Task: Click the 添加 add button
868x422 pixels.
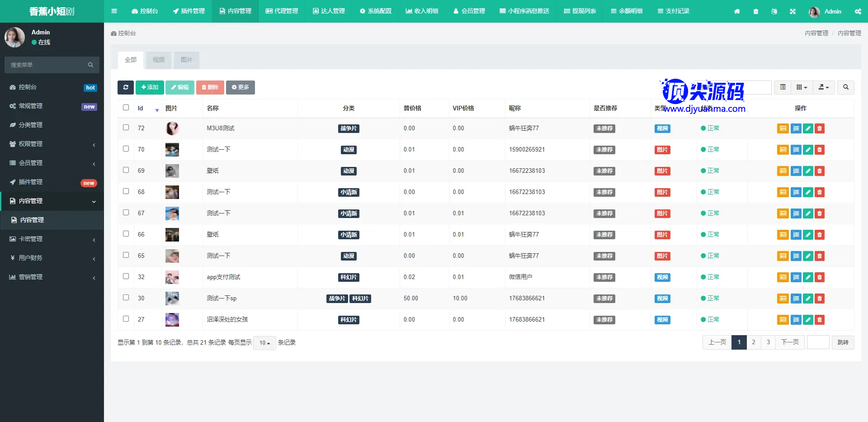Action: (150, 87)
